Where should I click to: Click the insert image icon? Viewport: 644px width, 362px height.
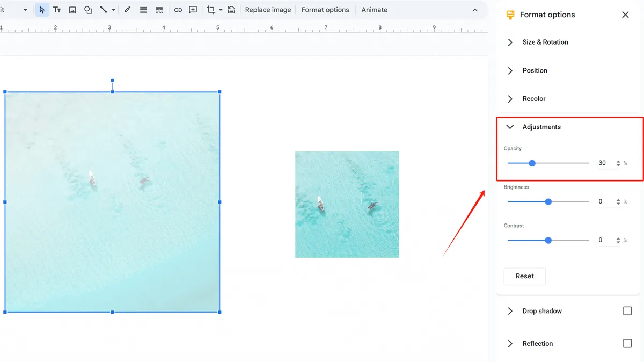tap(72, 10)
